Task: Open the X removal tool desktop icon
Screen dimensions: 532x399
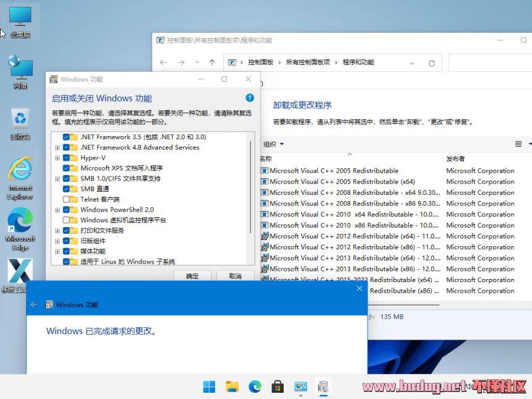Action: click(x=20, y=275)
